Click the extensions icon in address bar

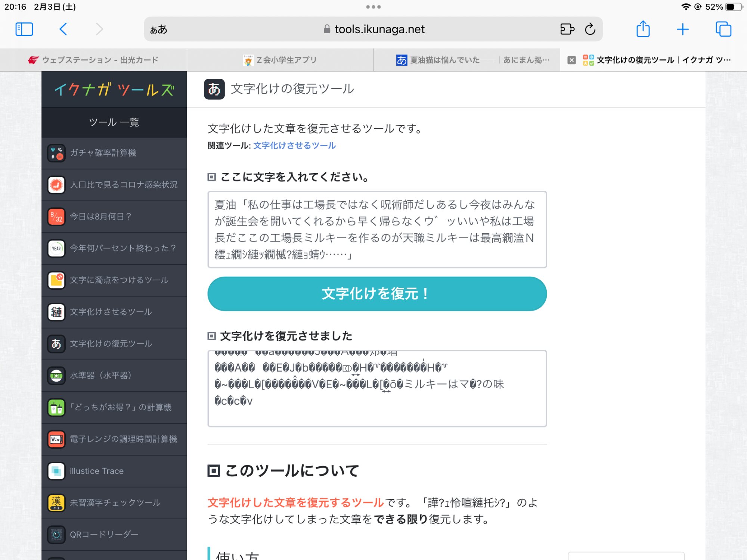coord(567,29)
